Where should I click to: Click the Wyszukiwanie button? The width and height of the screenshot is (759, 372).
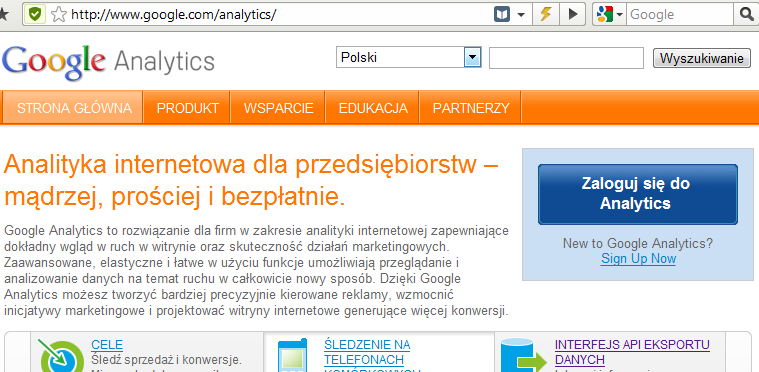coord(702,58)
